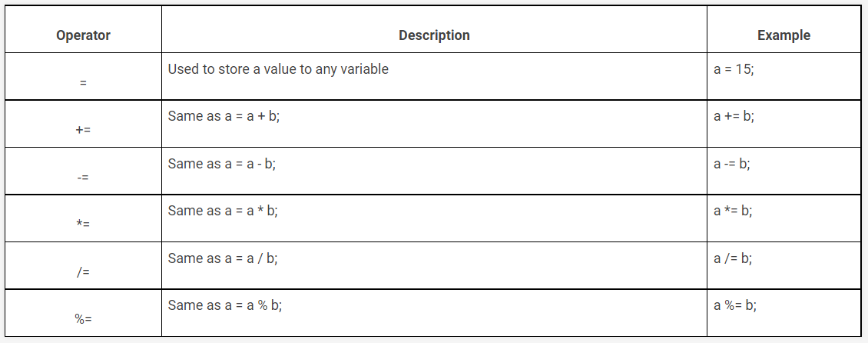
Task: Select the -= operator cell
Action: (x=83, y=178)
